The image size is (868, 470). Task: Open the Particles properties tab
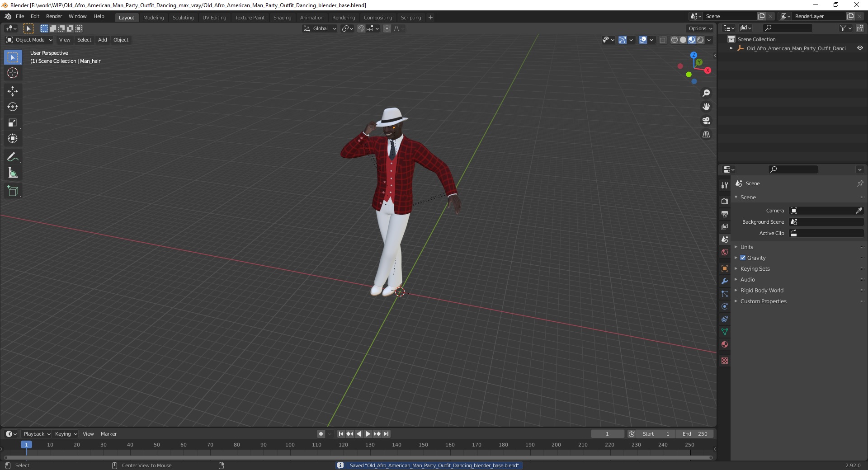click(x=725, y=294)
